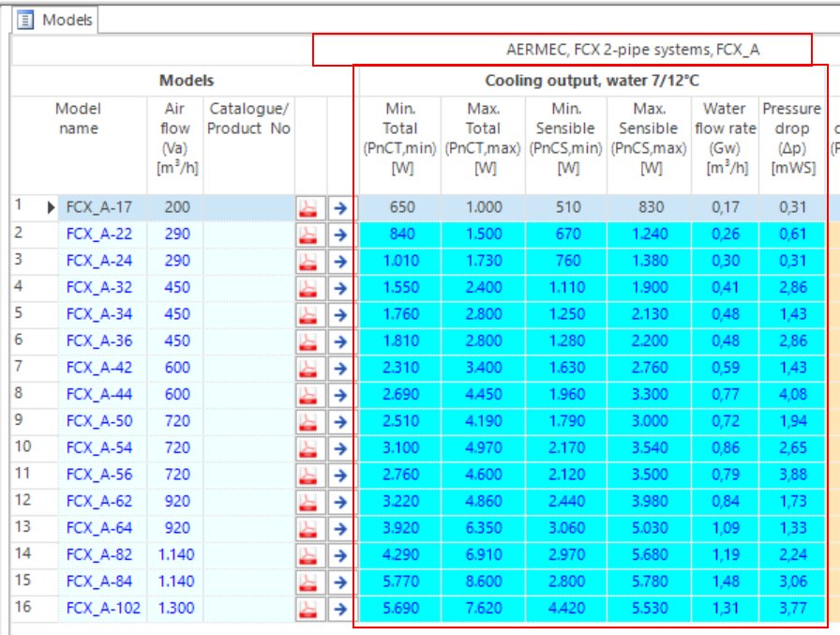The image size is (840, 635).
Task: Select row number 10 header
Action: (x=22, y=448)
